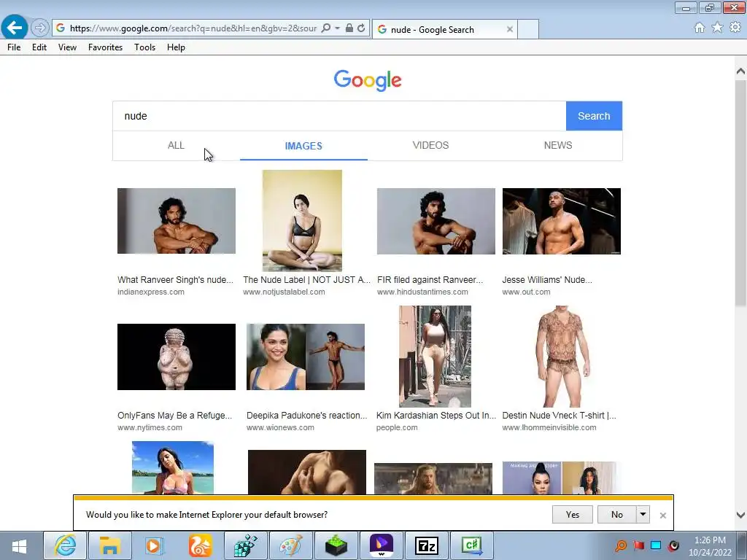The width and height of the screenshot is (747, 560).
Task: Open the indianexpress.com result thumbnail
Action: click(x=177, y=221)
